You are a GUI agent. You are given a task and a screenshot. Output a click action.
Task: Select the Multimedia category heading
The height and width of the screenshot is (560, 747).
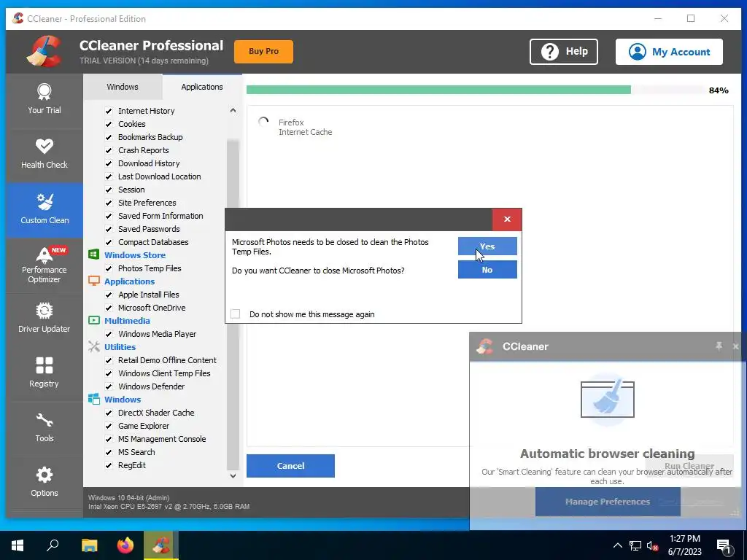(127, 321)
